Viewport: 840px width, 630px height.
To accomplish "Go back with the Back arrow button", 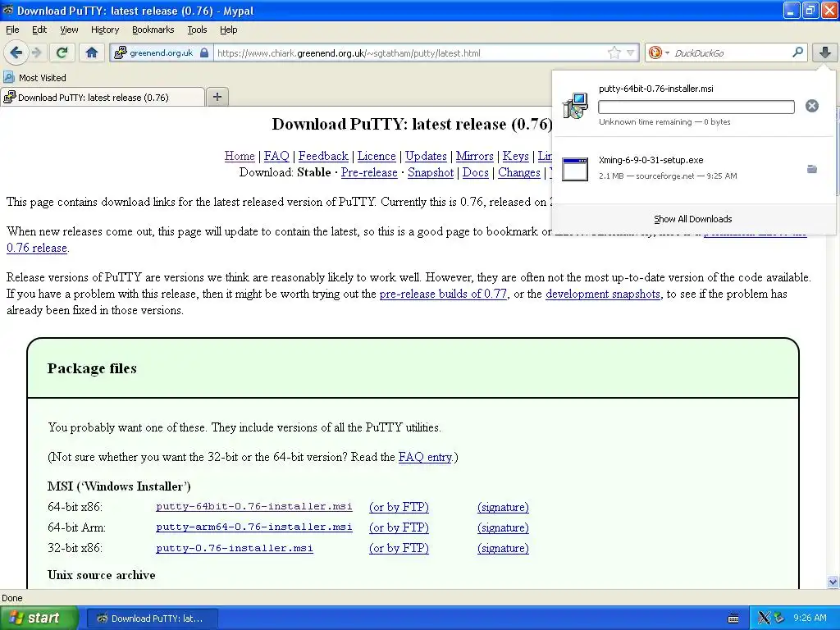I will point(16,52).
